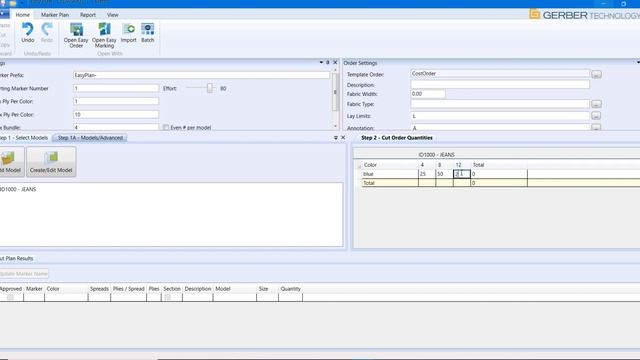Adjust the Effort slider handle

pos(210,88)
